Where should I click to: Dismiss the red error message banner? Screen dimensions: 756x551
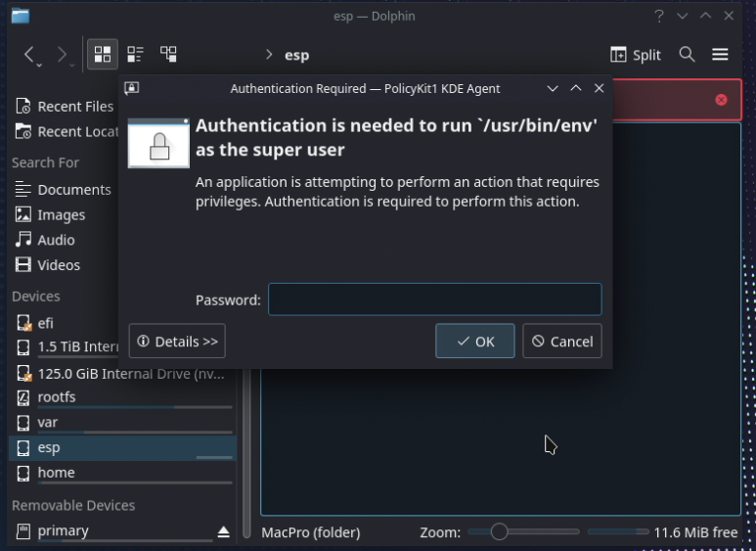[721, 100]
